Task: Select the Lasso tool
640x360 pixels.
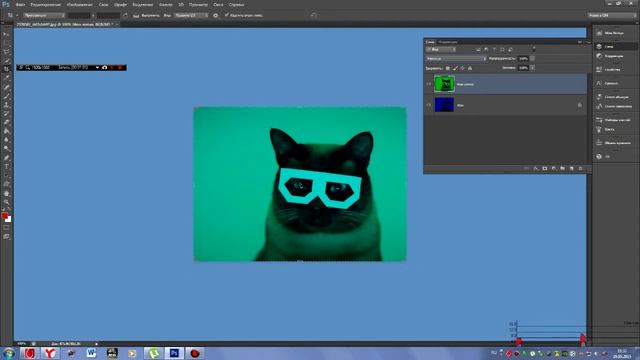Action: coord(6,52)
